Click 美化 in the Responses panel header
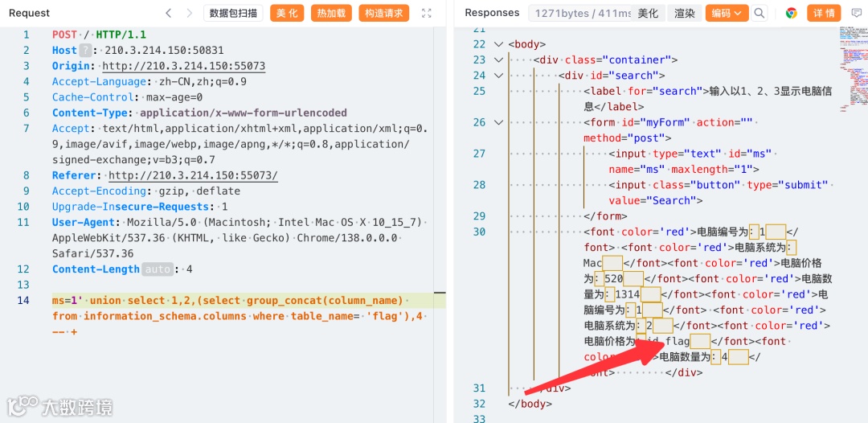This screenshot has width=868, height=423. (x=648, y=13)
